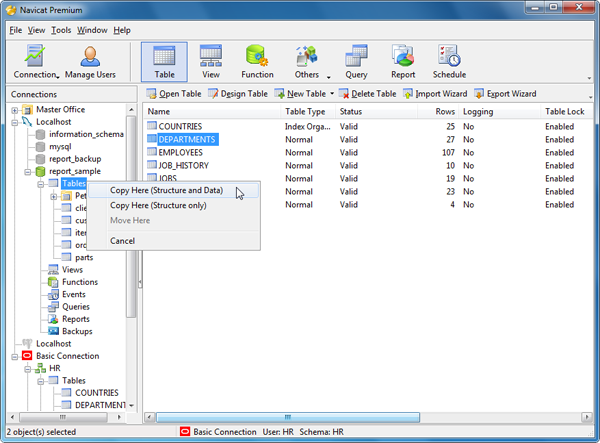
Task: Select the EMPLOYEES table in list
Action: [181, 152]
